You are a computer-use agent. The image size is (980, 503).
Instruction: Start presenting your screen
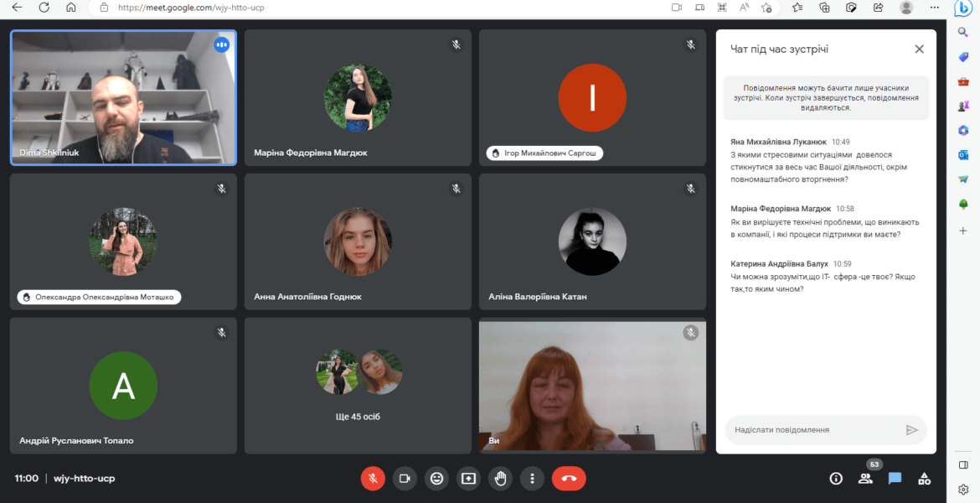coord(468,479)
